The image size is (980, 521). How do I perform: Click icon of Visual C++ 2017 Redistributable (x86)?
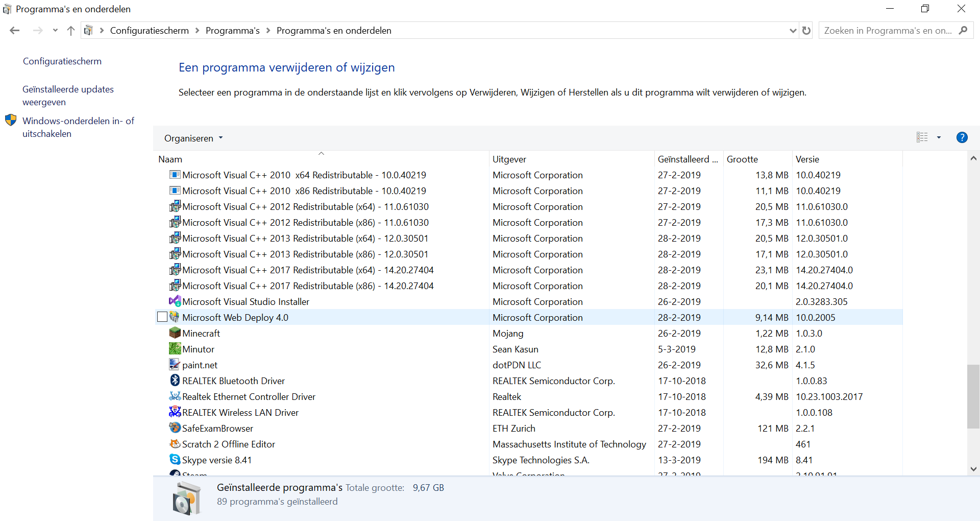pyautogui.click(x=175, y=286)
